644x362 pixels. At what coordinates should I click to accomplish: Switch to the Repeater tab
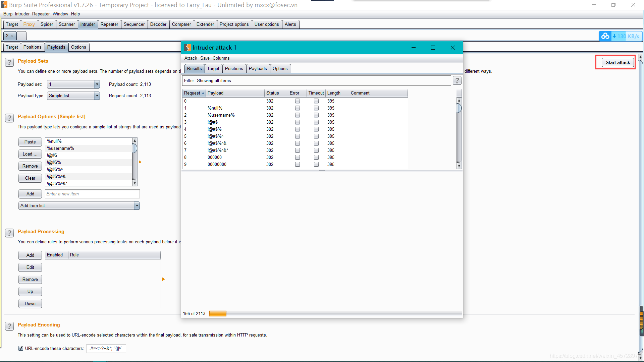point(109,24)
